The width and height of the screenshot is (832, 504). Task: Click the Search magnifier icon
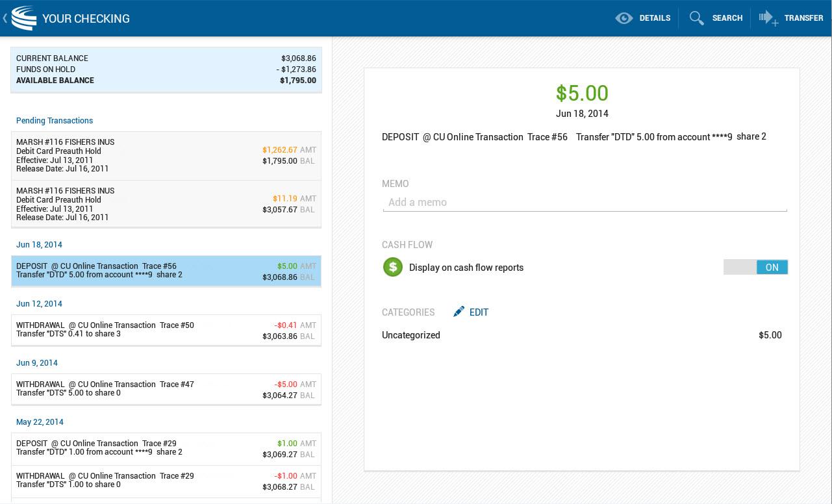pyautogui.click(x=697, y=18)
